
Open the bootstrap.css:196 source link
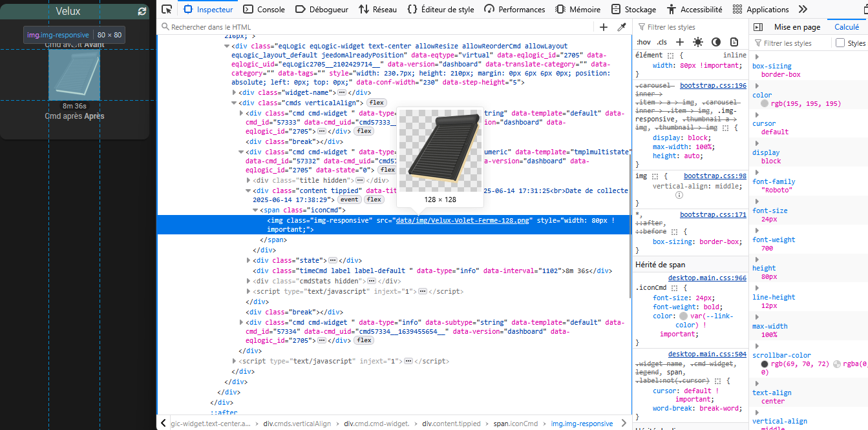tap(714, 85)
